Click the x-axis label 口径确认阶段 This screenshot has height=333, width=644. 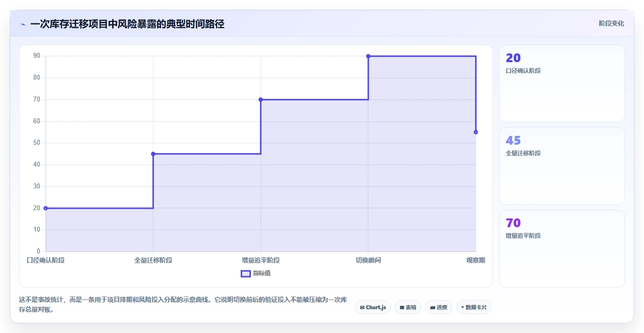pyautogui.click(x=46, y=260)
